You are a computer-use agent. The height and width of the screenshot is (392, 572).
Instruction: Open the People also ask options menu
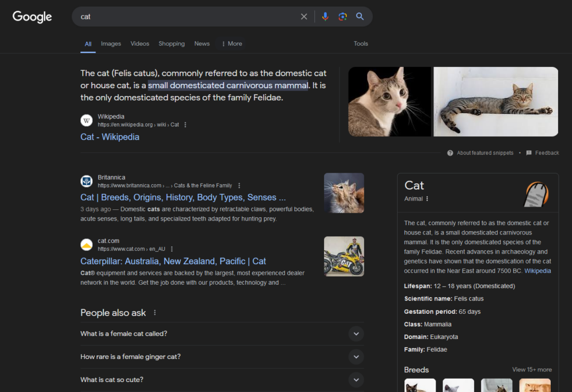(155, 313)
